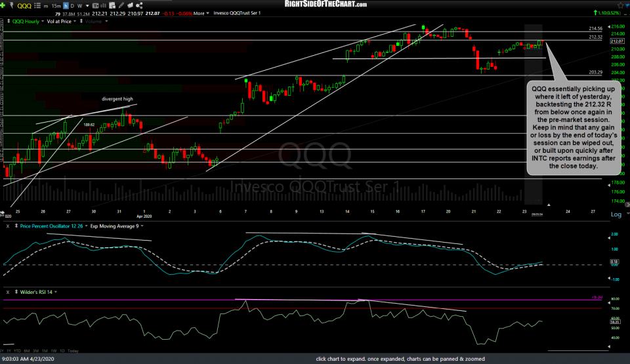Click the 203.29 support level label
The image size is (630, 364).
click(x=595, y=72)
